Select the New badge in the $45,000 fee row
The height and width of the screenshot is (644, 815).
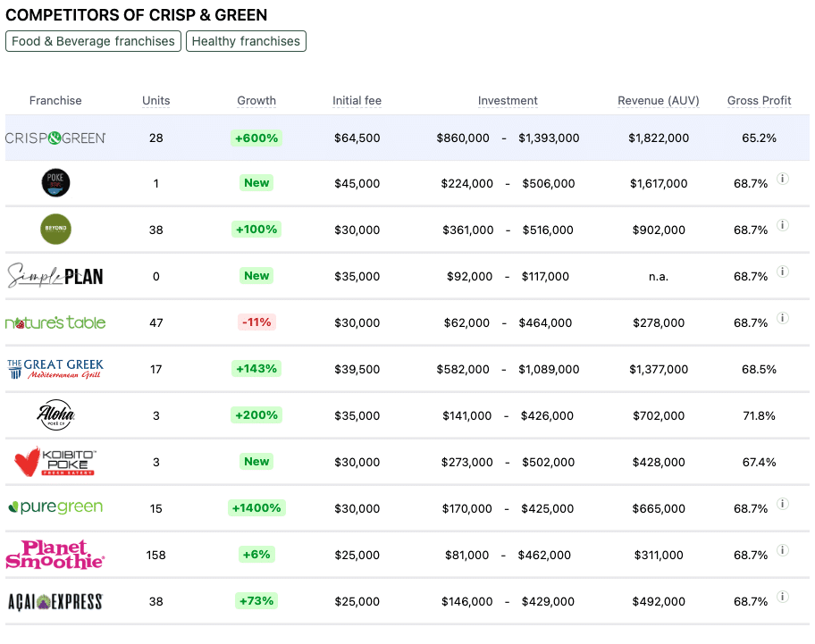pyautogui.click(x=256, y=183)
